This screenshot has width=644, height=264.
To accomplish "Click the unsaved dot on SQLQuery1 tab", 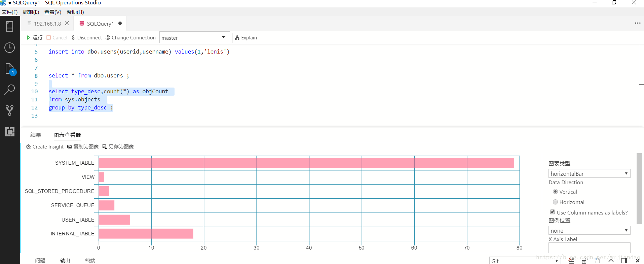I will (x=120, y=23).
